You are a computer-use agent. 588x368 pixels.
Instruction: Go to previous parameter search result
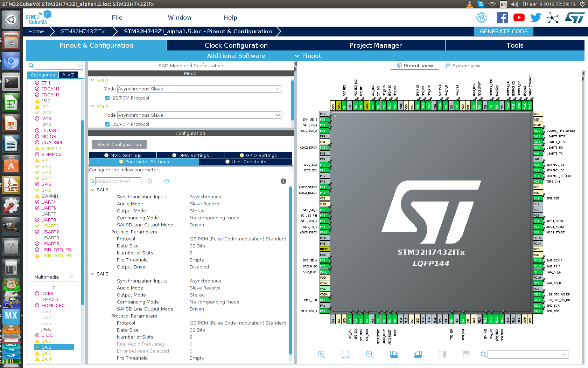[150, 181]
